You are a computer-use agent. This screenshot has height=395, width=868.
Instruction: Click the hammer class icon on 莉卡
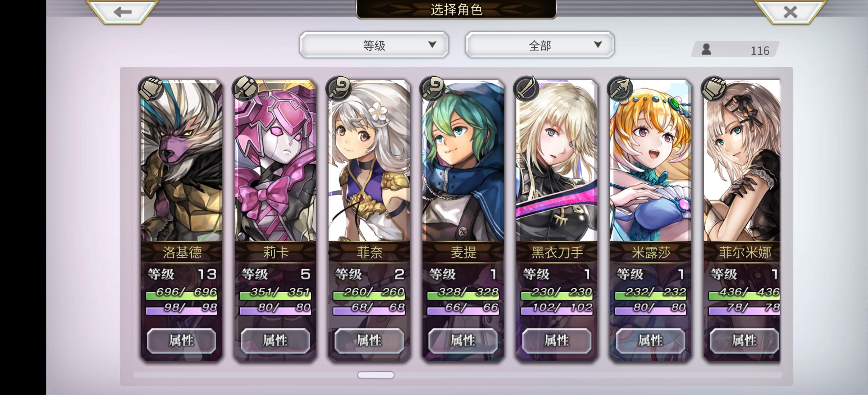pyautogui.click(x=245, y=88)
